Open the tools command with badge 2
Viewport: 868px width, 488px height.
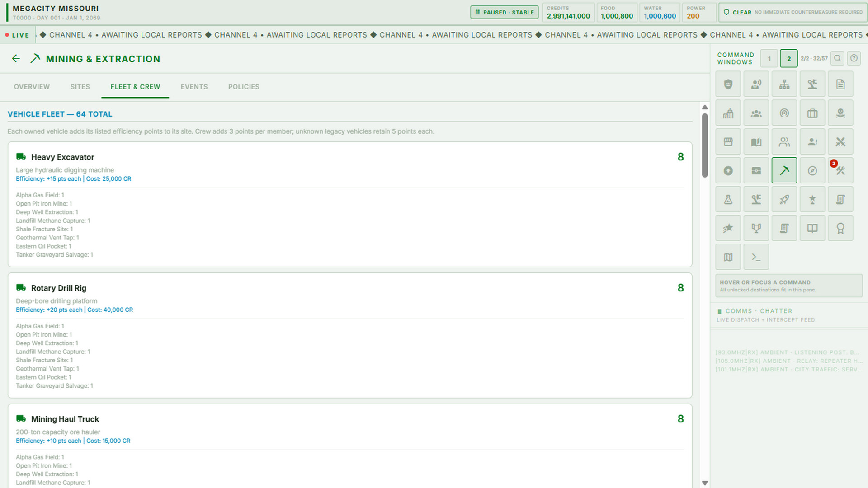pos(840,171)
